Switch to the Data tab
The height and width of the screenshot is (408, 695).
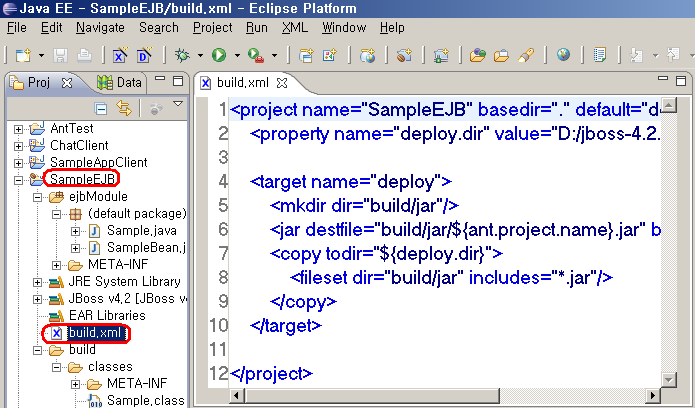tap(120, 82)
